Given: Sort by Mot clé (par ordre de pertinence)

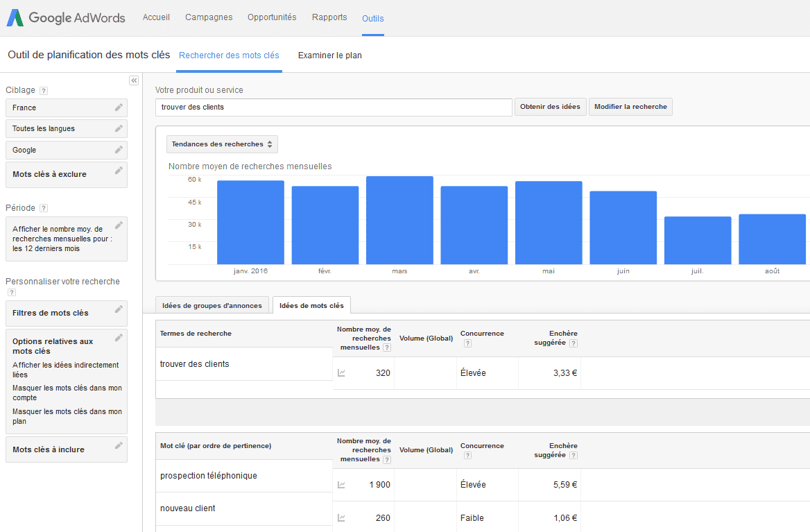Looking at the screenshot, I should tap(216, 446).
